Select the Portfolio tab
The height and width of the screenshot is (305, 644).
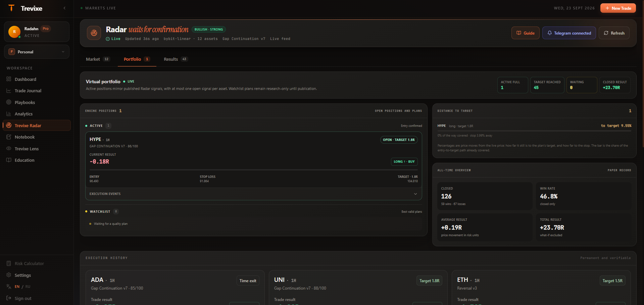point(137,59)
